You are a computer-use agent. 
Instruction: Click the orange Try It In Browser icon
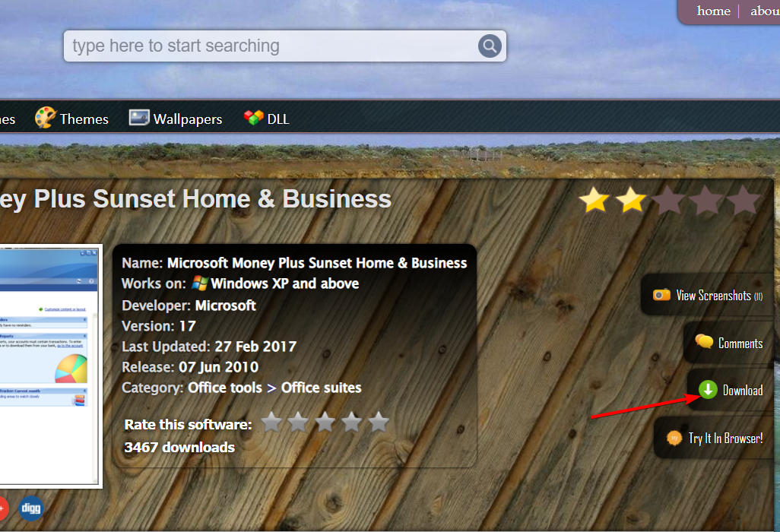click(x=674, y=438)
